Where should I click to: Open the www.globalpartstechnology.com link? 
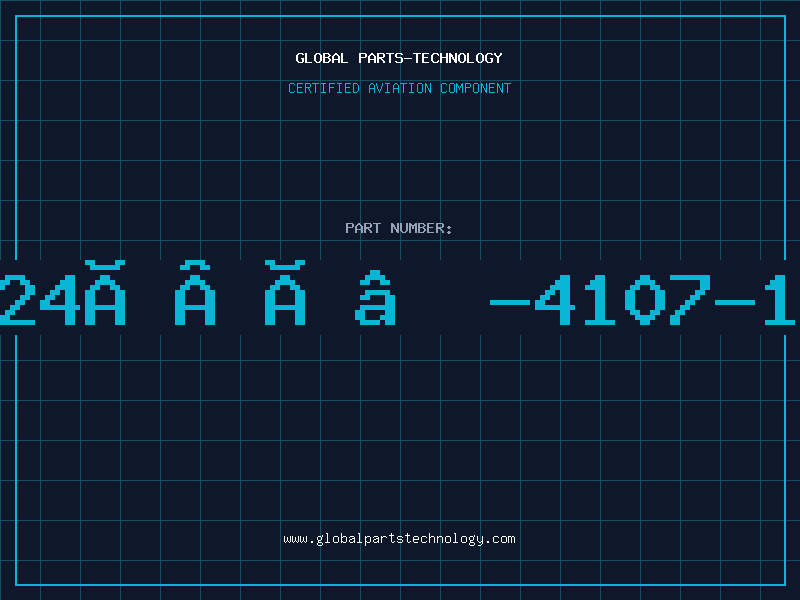[x=399, y=539]
